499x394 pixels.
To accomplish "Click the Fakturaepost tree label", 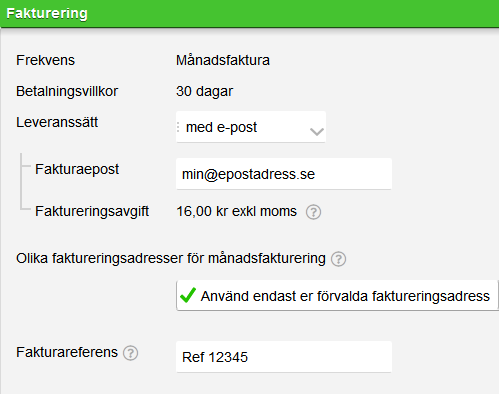I will click(77, 169).
